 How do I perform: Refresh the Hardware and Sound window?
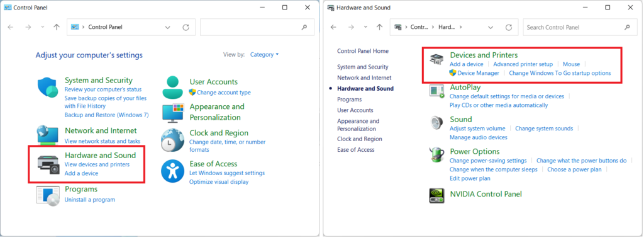point(508,27)
